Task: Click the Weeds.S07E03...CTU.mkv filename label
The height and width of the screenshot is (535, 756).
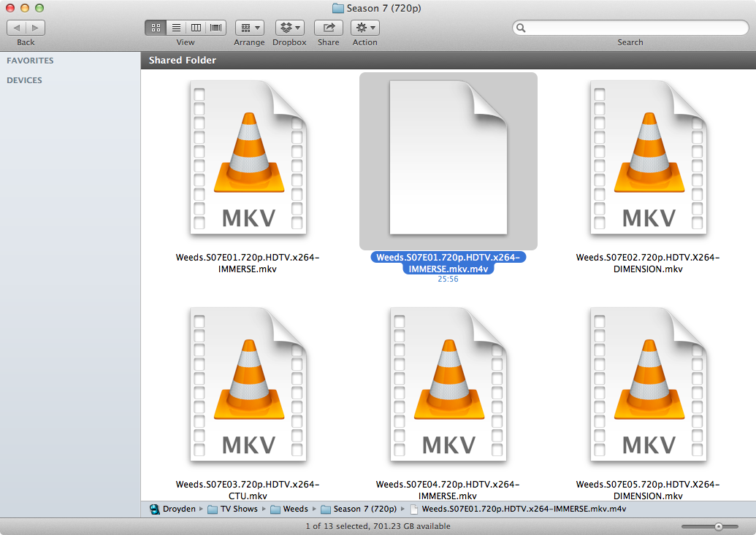Action: tap(248, 490)
